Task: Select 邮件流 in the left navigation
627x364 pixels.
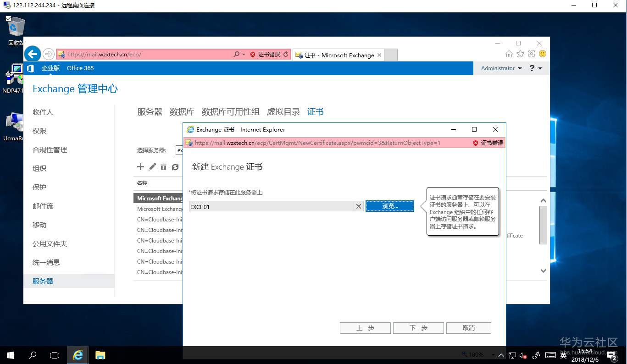Action: click(43, 206)
